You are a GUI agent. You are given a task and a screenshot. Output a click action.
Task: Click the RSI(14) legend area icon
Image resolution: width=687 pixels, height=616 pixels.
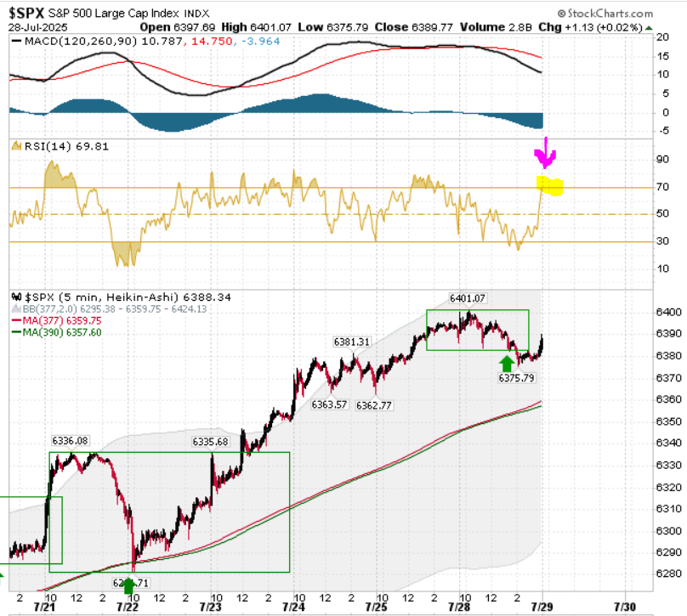(x=16, y=146)
